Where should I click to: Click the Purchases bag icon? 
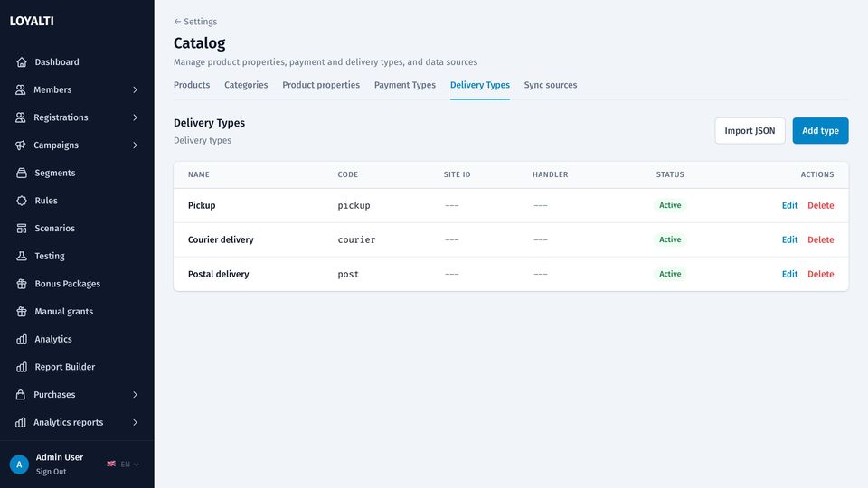(x=21, y=395)
